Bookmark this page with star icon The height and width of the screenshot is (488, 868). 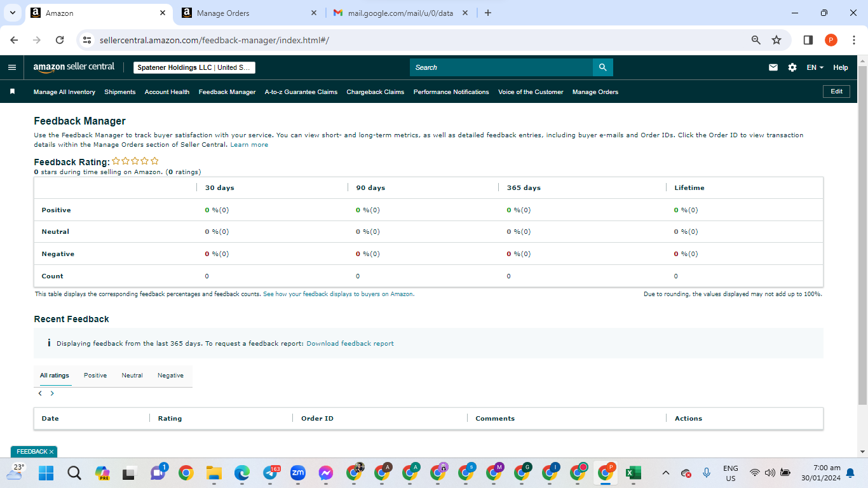coord(776,40)
